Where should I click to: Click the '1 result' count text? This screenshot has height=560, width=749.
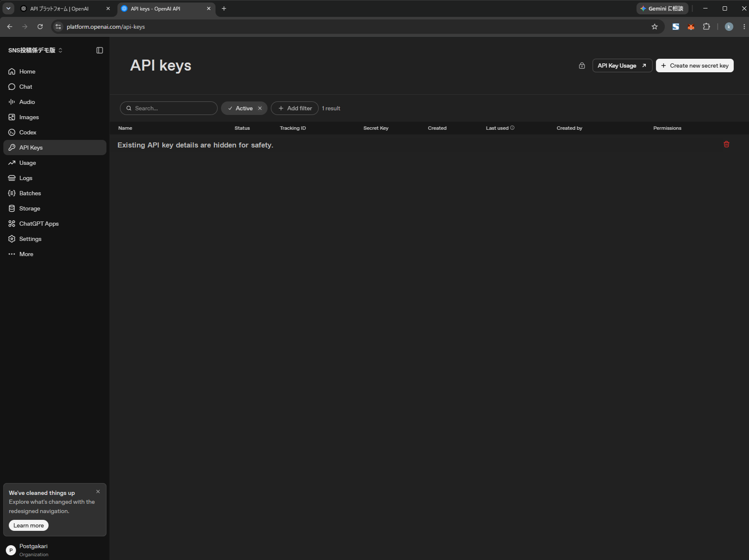331,108
